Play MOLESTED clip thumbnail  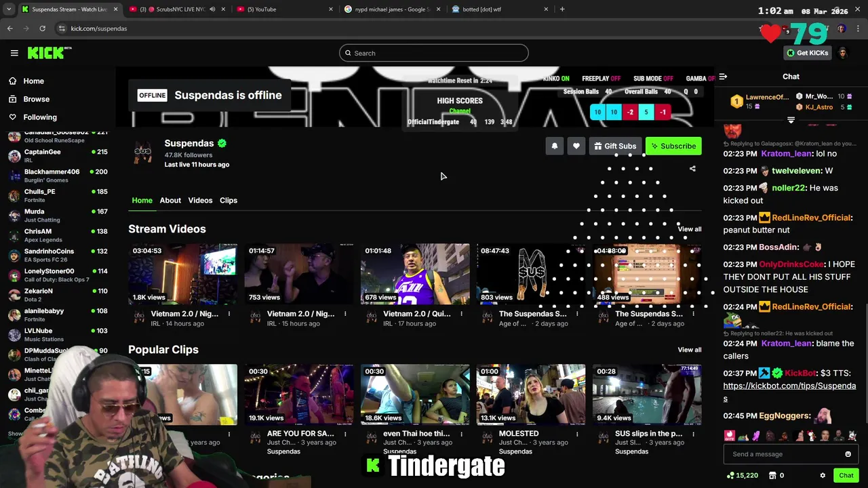point(531,394)
